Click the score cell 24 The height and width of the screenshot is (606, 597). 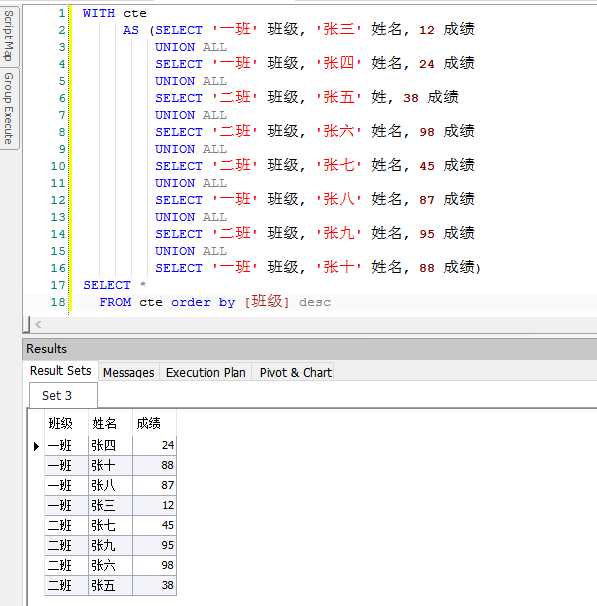(154, 446)
